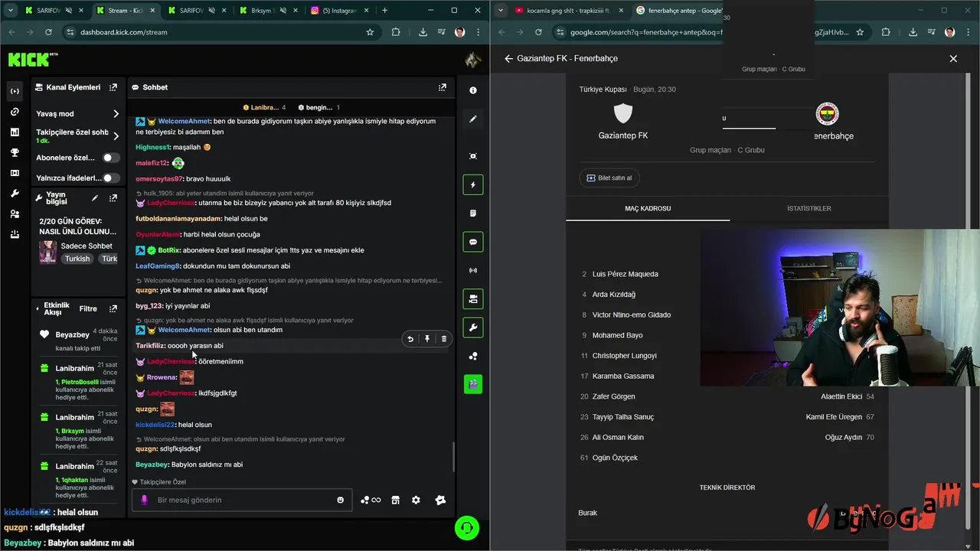
Task: Click player Mohamed Bayo in lineup
Action: [x=617, y=335]
